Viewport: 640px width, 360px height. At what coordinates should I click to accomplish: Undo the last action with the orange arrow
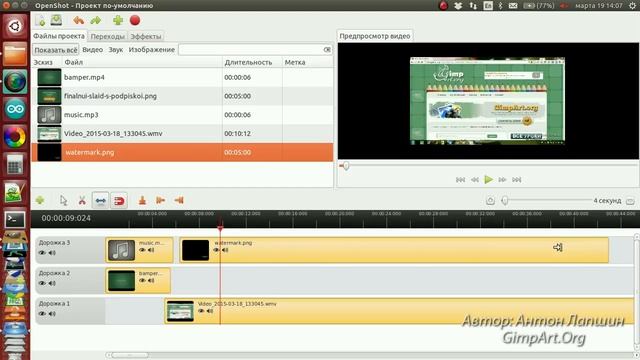click(x=78, y=20)
